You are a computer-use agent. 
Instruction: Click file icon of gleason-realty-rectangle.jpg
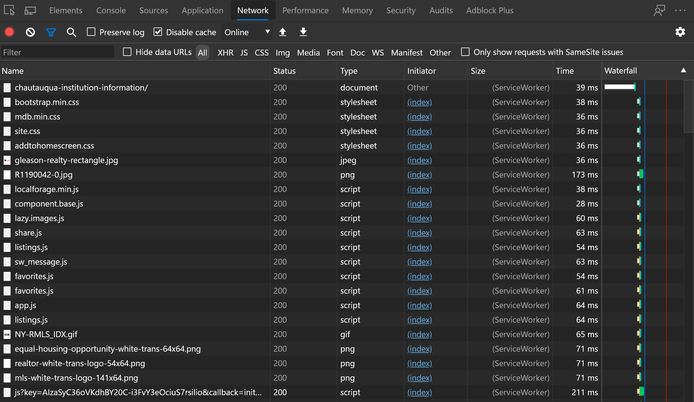(x=7, y=160)
